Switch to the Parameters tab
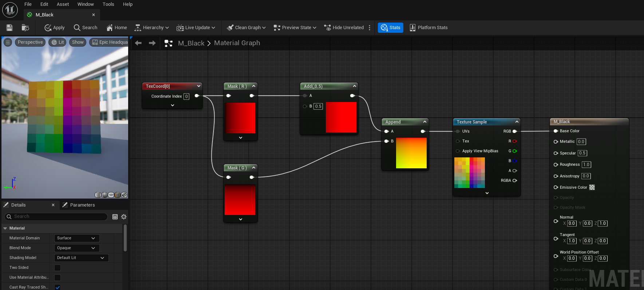The width and height of the screenshot is (644, 290). tap(79, 205)
